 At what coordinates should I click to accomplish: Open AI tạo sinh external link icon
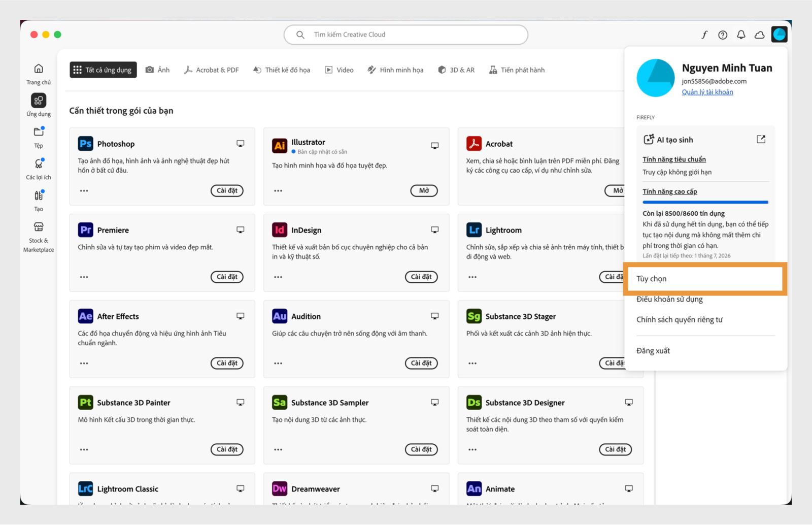tap(761, 139)
